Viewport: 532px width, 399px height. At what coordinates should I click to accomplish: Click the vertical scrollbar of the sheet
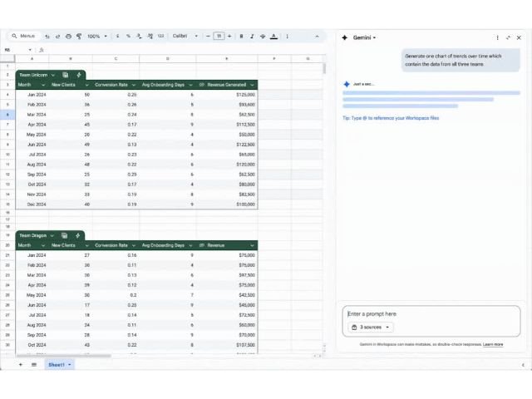coord(324,68)
